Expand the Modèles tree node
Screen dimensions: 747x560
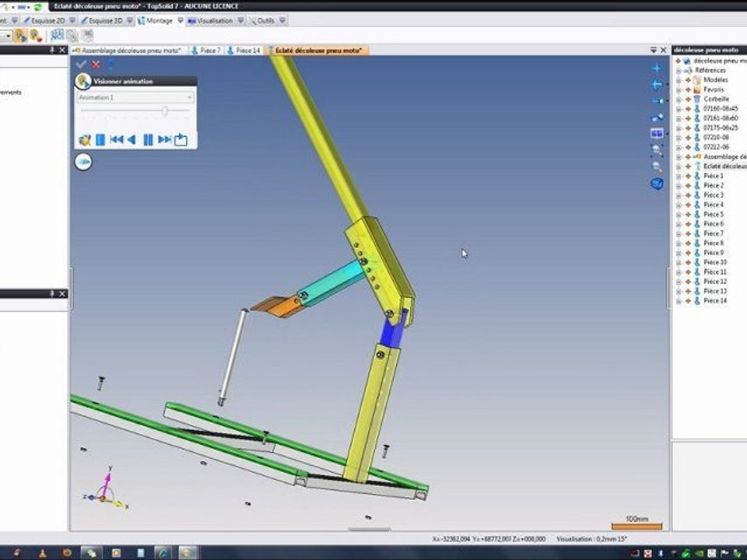tap(679, 80)
